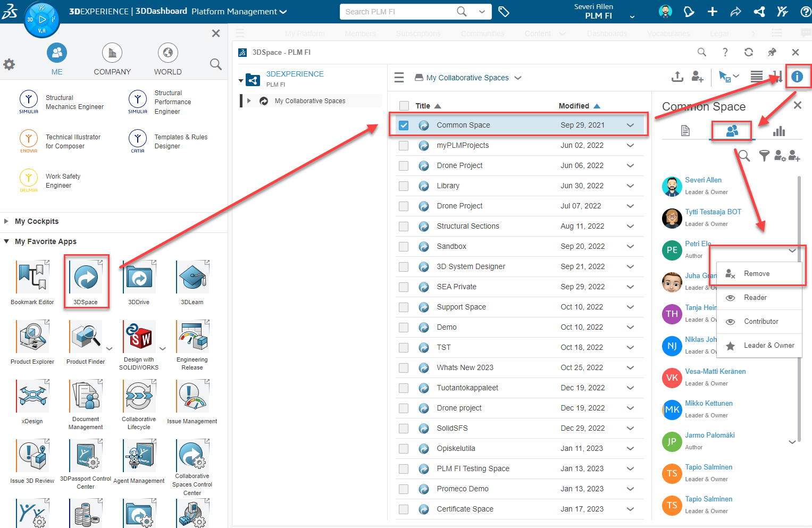The image size is (812, 528).
Task: Check the Library row checkbox
Action: coord(404,186)
